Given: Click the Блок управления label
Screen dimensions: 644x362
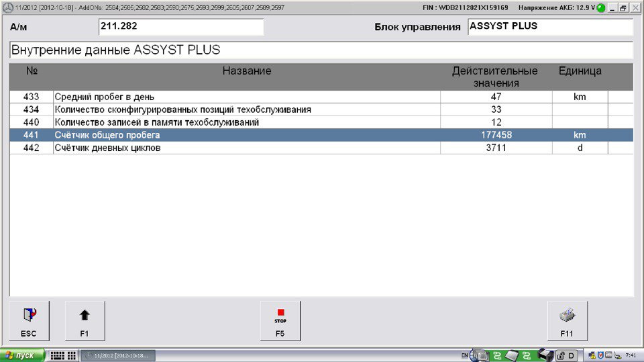Looking at the screenshot, I should tap(417, 27).
